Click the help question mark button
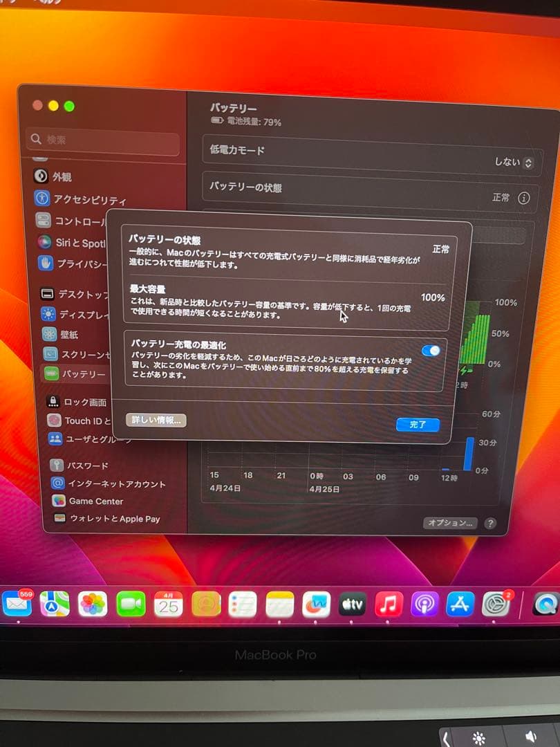The image size is (560, 747). point(490,523)
